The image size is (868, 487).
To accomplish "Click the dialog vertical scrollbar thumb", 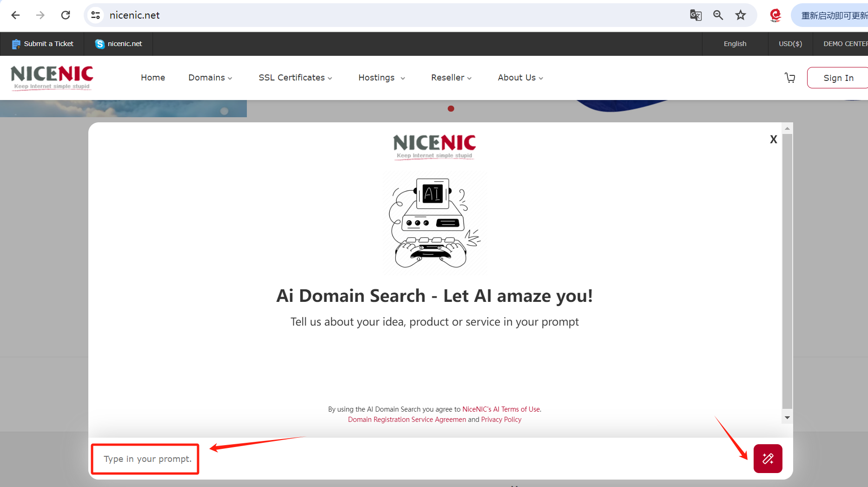I will [787, 271].
